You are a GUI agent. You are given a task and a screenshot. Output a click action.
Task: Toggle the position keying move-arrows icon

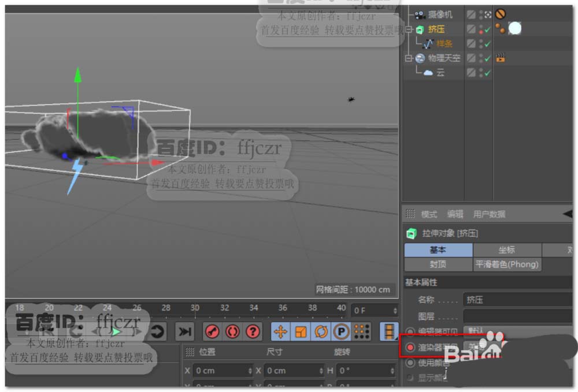pyautogui.click(x=280, y=331)
